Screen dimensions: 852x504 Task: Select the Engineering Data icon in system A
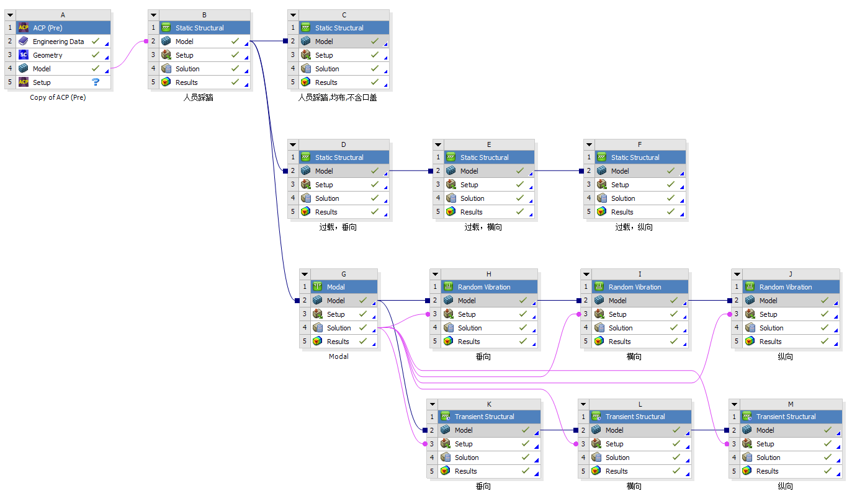tap(24, 41)
